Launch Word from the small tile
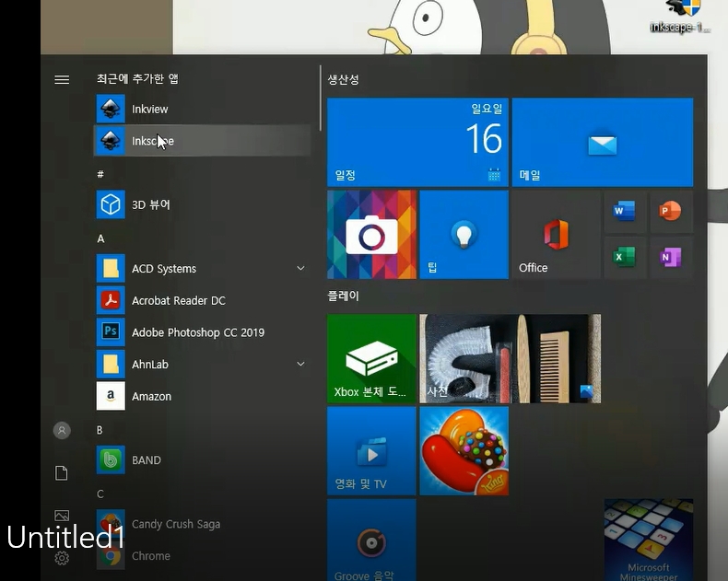The image size is (728, 581). tap(624, 211)
